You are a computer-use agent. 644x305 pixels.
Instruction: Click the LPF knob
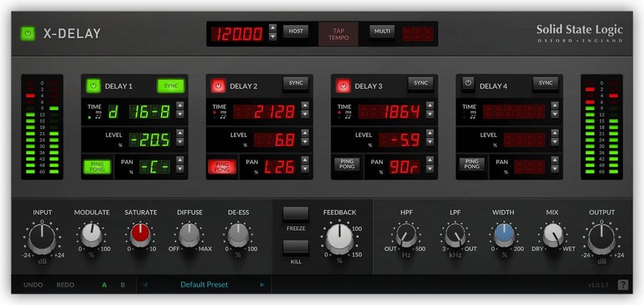click(455, 235)
